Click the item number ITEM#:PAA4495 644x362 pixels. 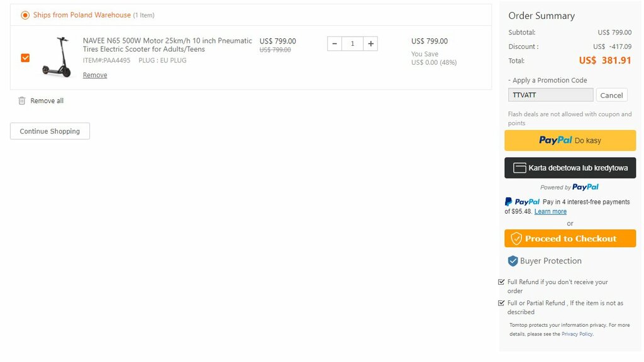tap(107, 60)
